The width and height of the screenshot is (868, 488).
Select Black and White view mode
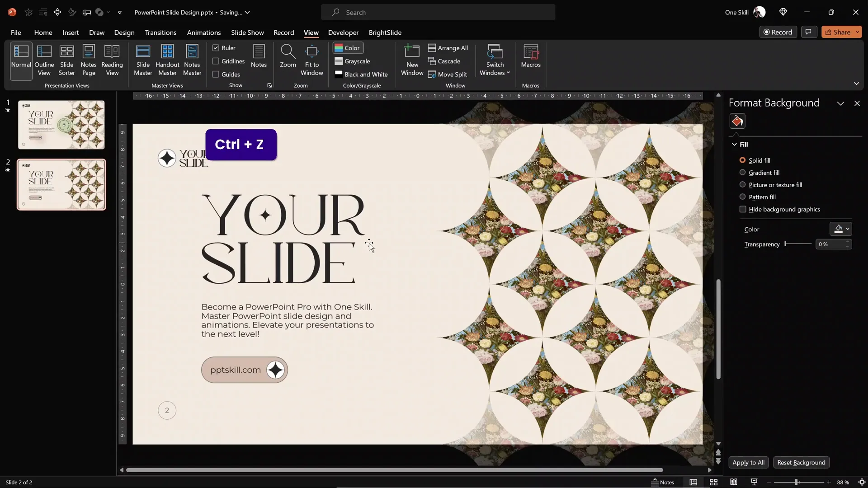(361, 75)
